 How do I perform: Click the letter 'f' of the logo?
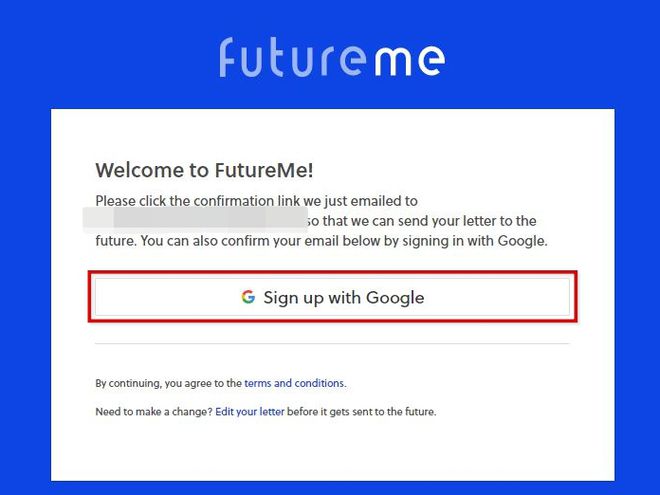[x=227, y=57]
